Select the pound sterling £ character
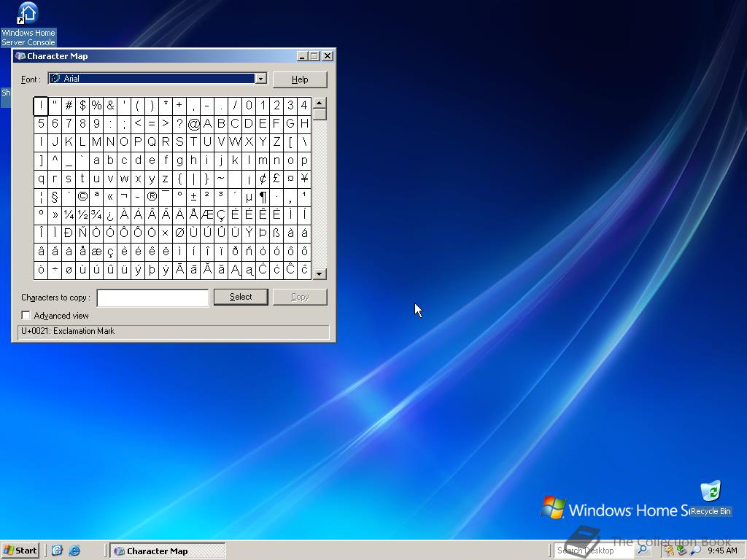747x560 pixels. click(276, 179)
